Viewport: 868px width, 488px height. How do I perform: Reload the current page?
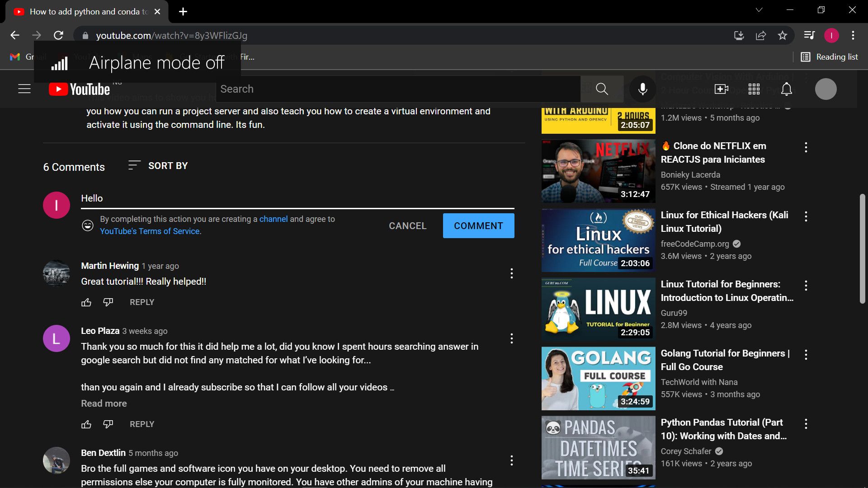click(58, 35)
